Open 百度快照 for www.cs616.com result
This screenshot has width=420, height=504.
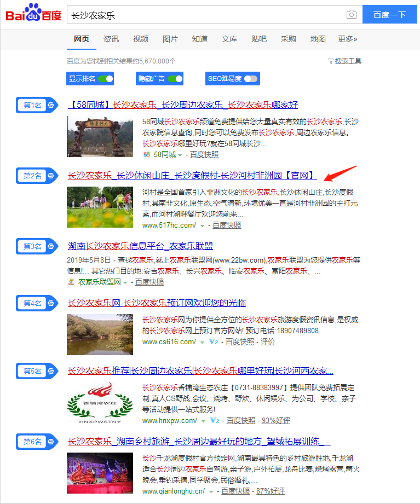pyautogui.click(x=240, y=341)
